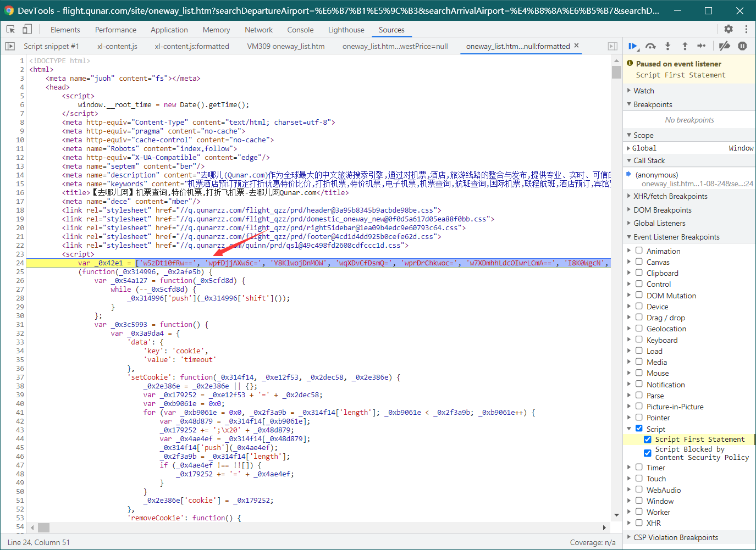Toggle the debugger sidebar pane icon

point(612,46)
